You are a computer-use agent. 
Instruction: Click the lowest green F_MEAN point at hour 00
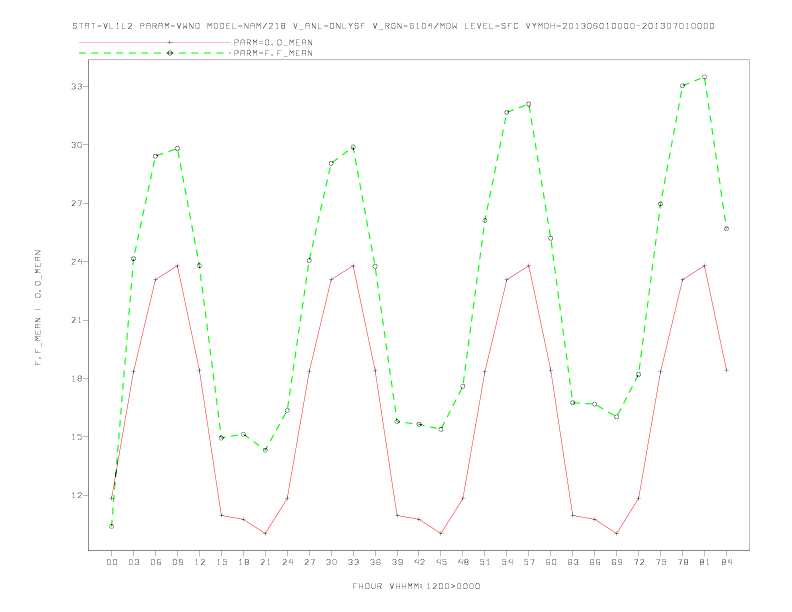[112, 526]
